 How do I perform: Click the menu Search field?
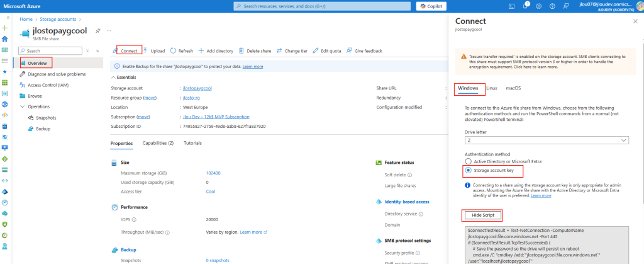pyautogui.click(x=50, y=51)
